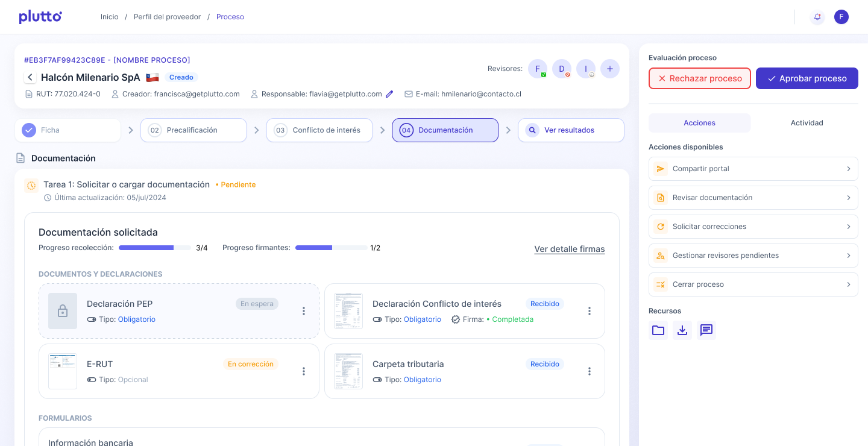
Task: Open the Ver detalle firmas link
Action: (x=569, y=249)
